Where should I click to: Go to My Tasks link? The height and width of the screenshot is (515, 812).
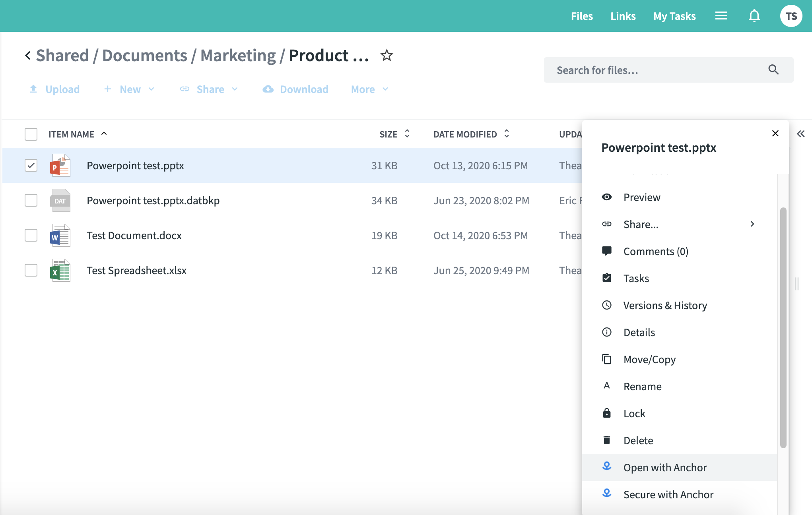[674, 16]
